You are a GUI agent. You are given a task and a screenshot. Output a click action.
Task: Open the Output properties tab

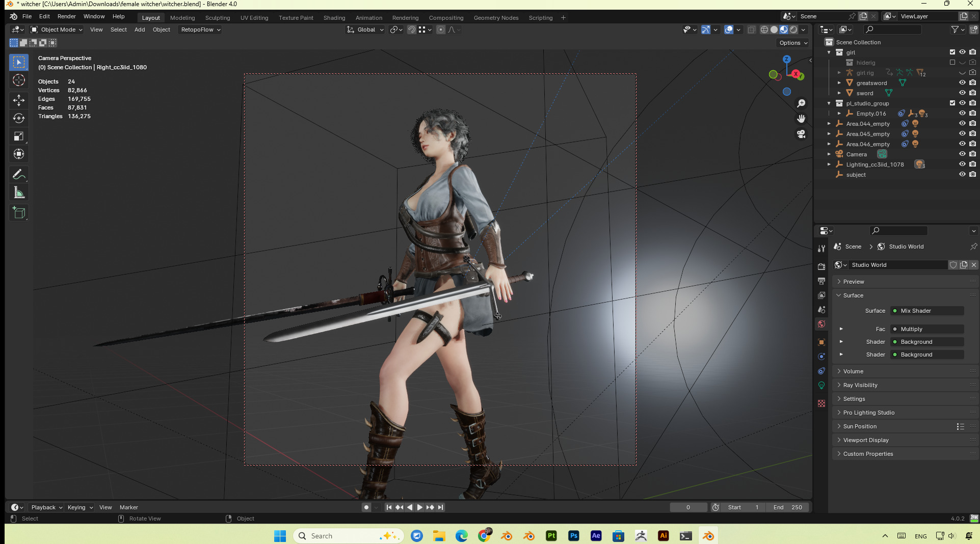(822, 281)
